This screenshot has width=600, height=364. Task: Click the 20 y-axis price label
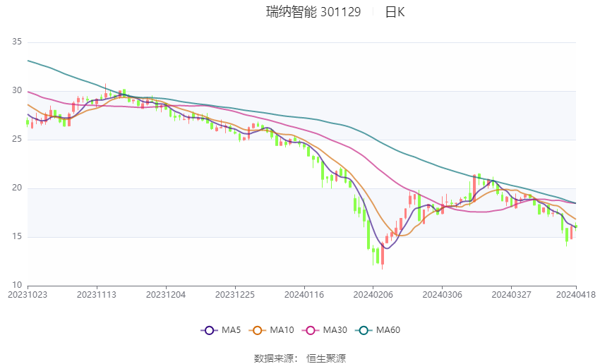[17, 188]
